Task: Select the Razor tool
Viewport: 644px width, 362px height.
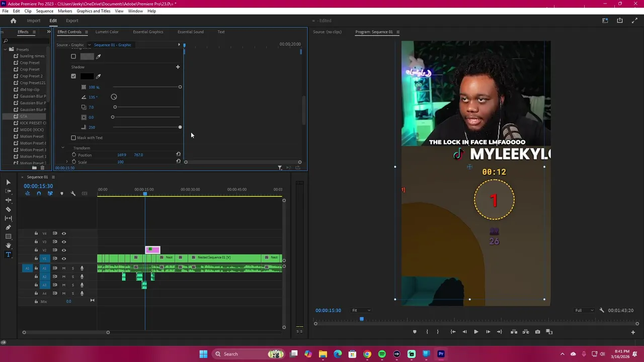Action: [x=8, y=209]
